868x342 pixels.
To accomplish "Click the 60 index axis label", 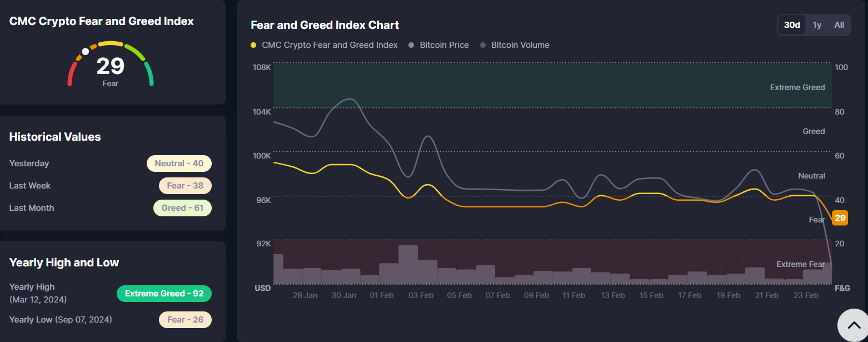I will (840, 156).
